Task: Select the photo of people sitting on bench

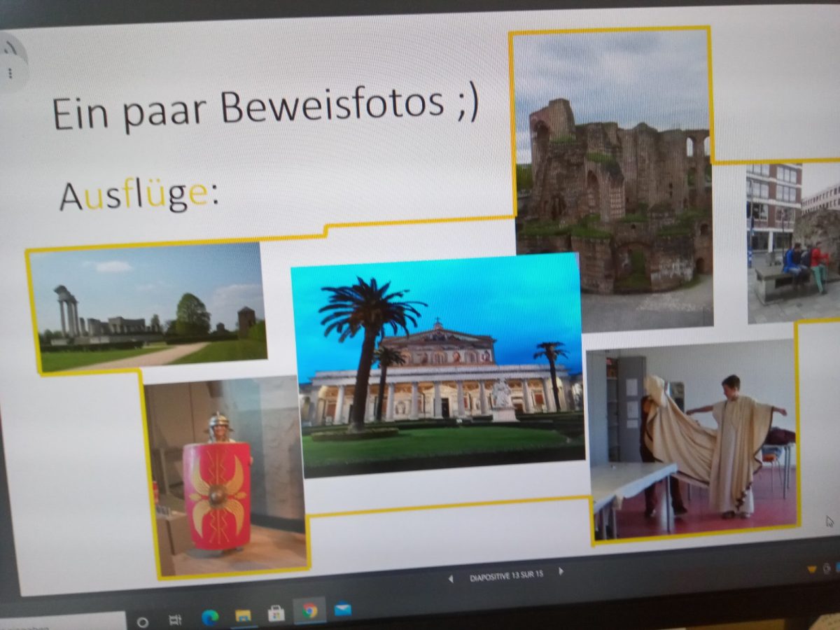Action: [x=793, y=242]
